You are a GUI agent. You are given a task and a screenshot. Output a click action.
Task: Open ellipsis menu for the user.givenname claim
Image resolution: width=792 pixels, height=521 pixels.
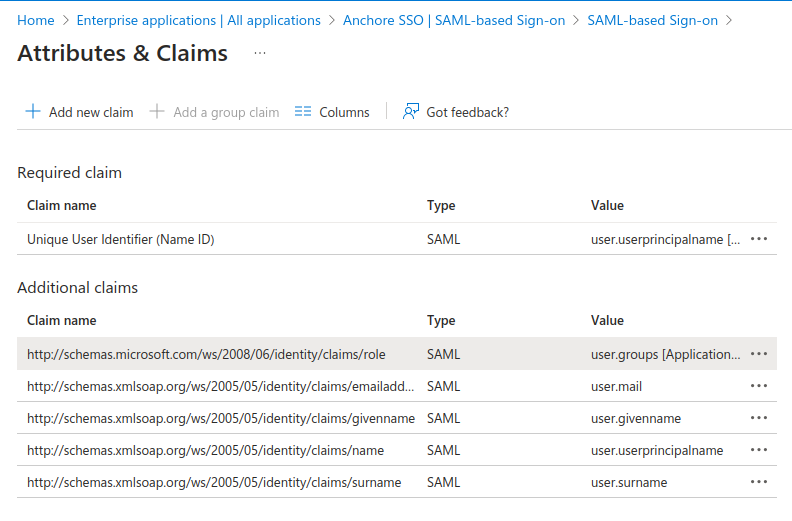pos(759,418)
